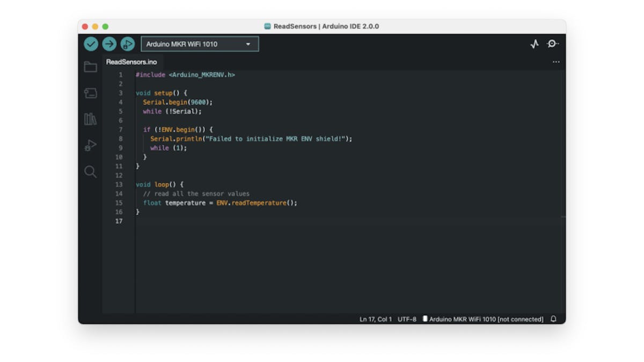This screenshot has height=362, width=644.
Task: Open the Debug sidebar panel
Action: tap(91, 145)
